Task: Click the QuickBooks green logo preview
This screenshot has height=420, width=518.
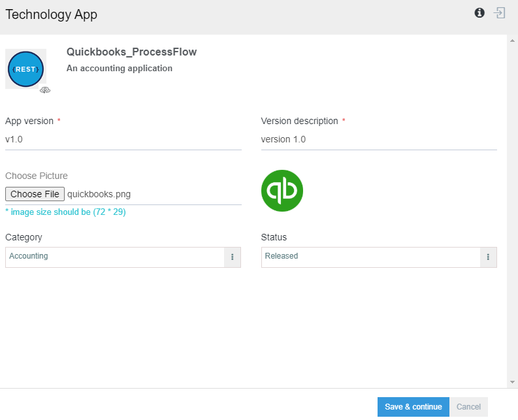Action: (282, 191)
